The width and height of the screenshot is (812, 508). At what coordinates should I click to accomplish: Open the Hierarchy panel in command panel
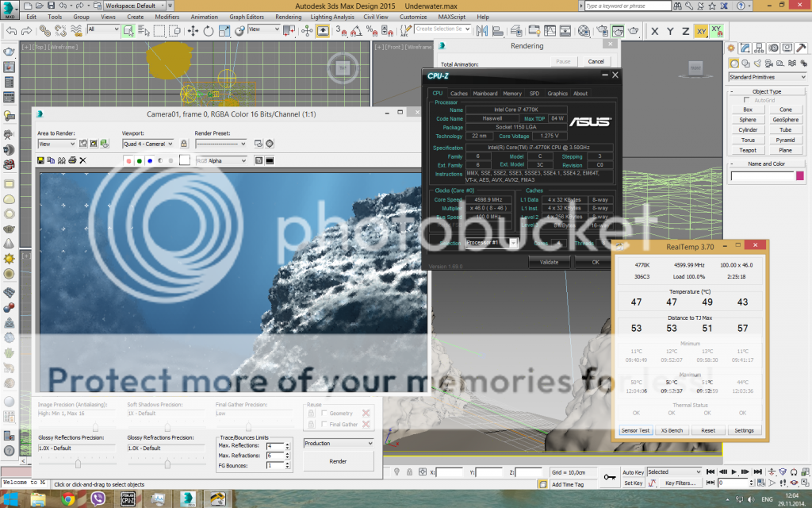[759, 48]
